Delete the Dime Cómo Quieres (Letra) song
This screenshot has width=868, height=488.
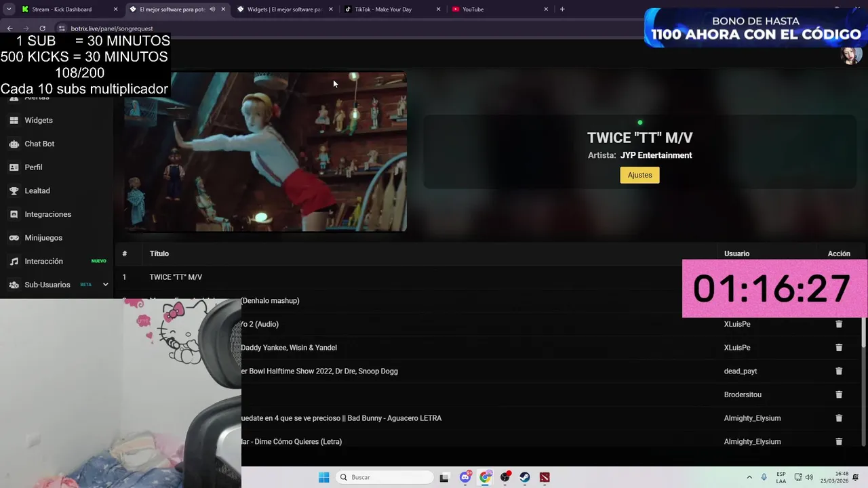pyautogui.click(x=839, y=442)
